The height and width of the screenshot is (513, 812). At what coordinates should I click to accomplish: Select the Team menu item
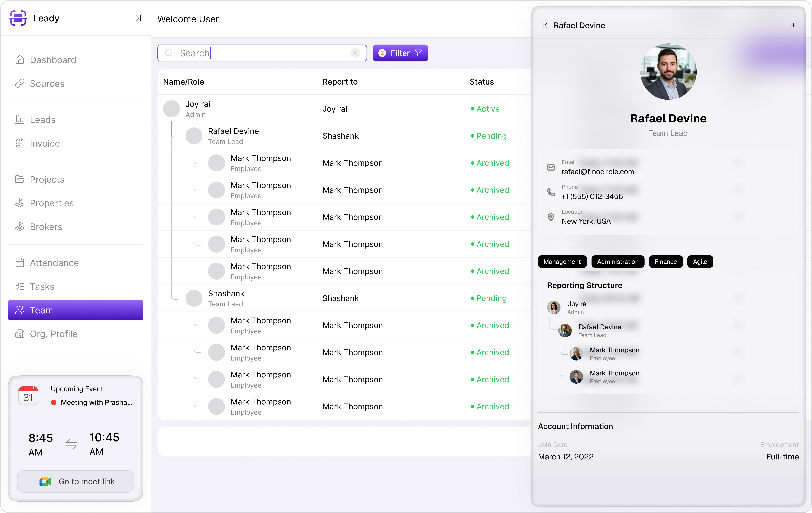[76, 310]
